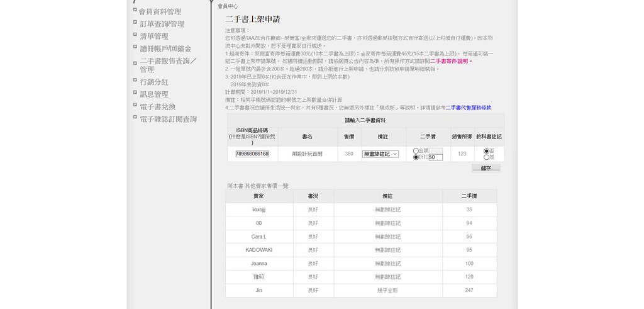The width and height of the screenshot is (644, 309).
Task: Select the 金額 radio button
Action: click(x=416, y=151)
